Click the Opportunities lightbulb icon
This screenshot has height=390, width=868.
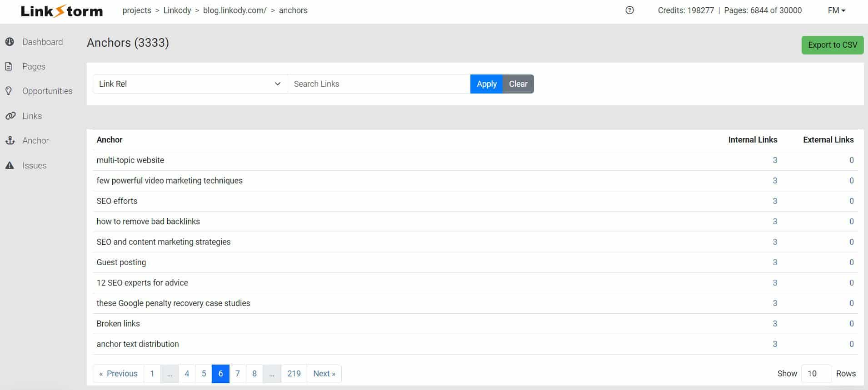coord(9,91)
